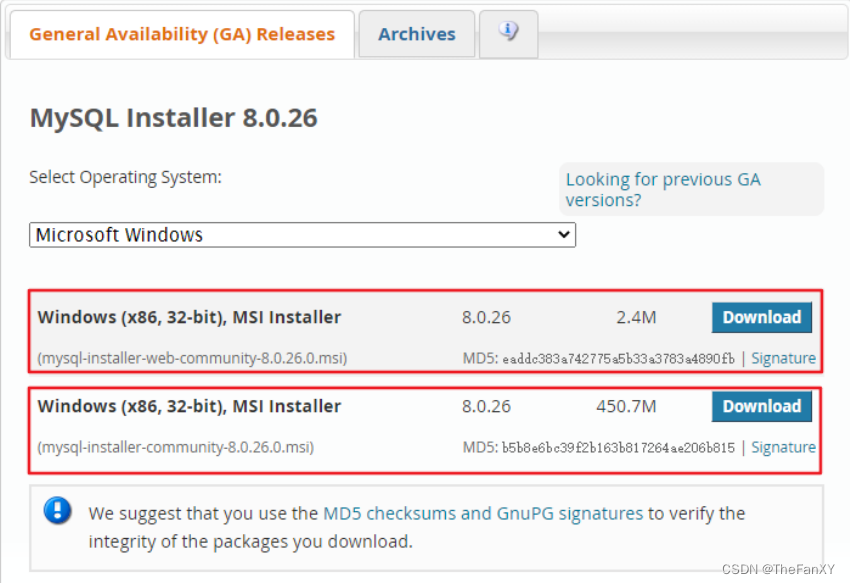Click MD5 hash b5b8e6bc39f2b163b817264ae206b815

[x=619, y=447]
